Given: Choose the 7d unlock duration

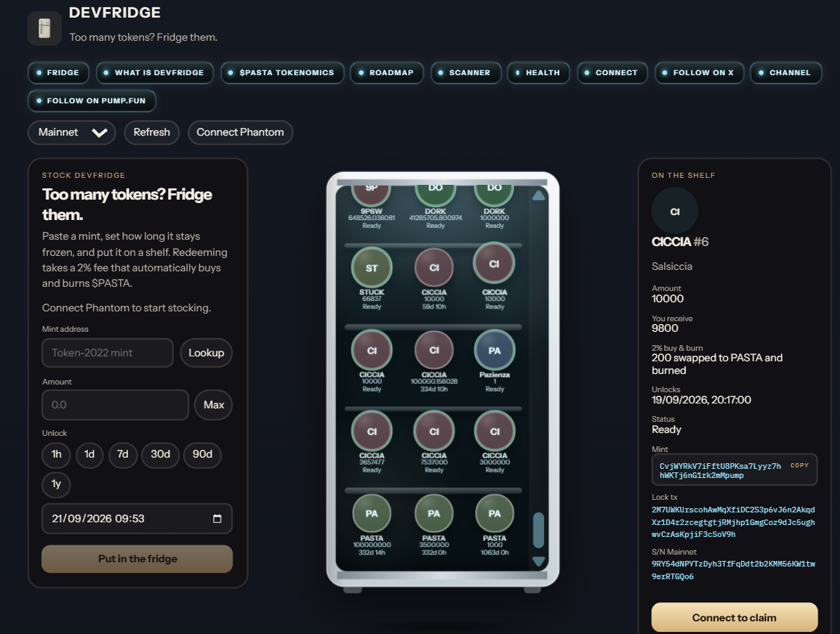Looking at the screenshot, I should tap(123, 455).
